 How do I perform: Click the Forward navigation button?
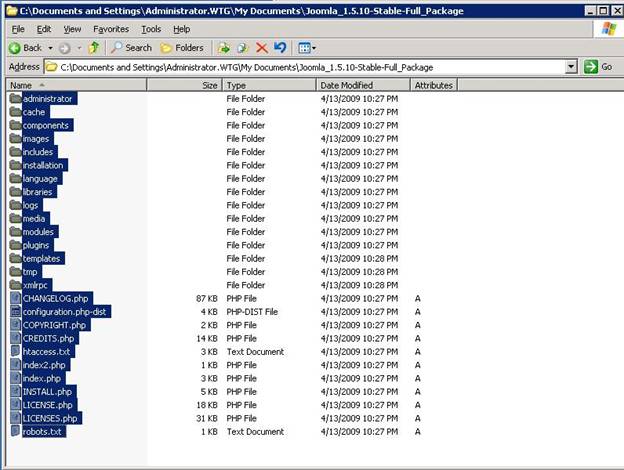click(x=64, y=48)
